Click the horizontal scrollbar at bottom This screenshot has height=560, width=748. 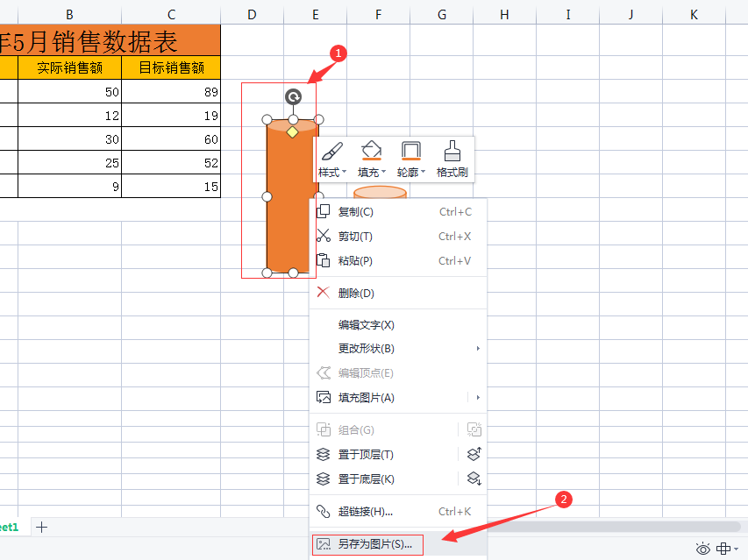pyautogui.click(x=613, y=526)
